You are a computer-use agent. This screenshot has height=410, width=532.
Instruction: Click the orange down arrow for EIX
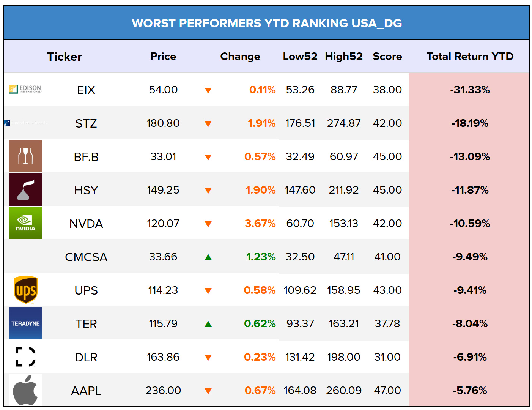point(208,90)
